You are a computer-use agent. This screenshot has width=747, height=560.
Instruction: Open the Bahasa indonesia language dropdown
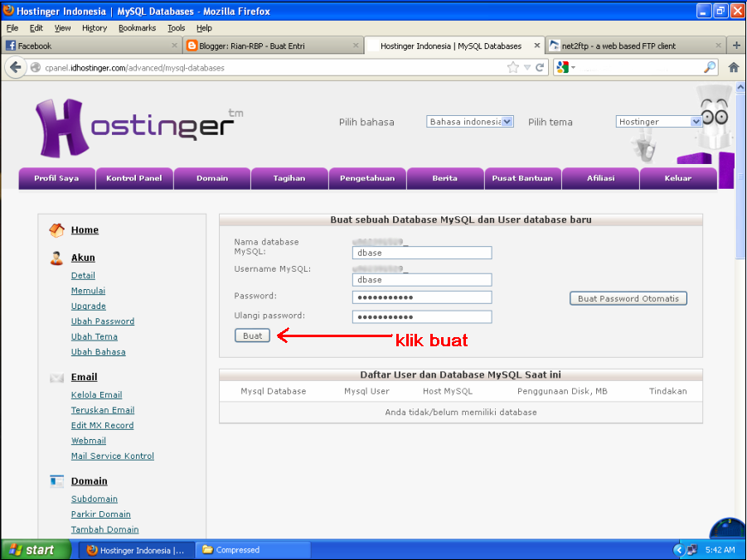[470, 122]
